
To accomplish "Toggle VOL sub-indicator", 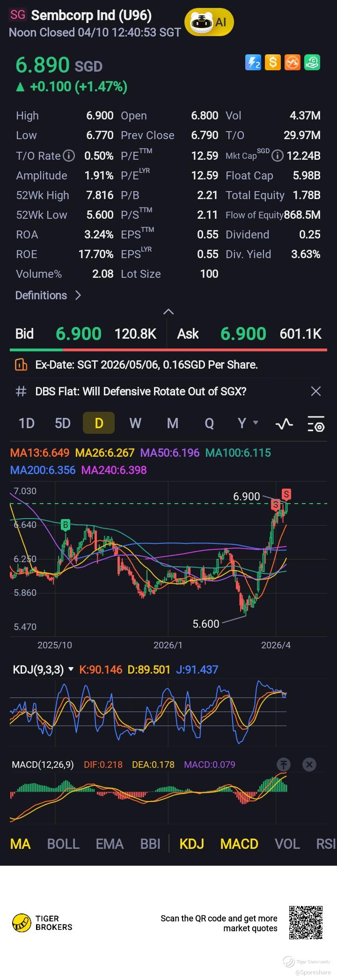I will 287,844.
